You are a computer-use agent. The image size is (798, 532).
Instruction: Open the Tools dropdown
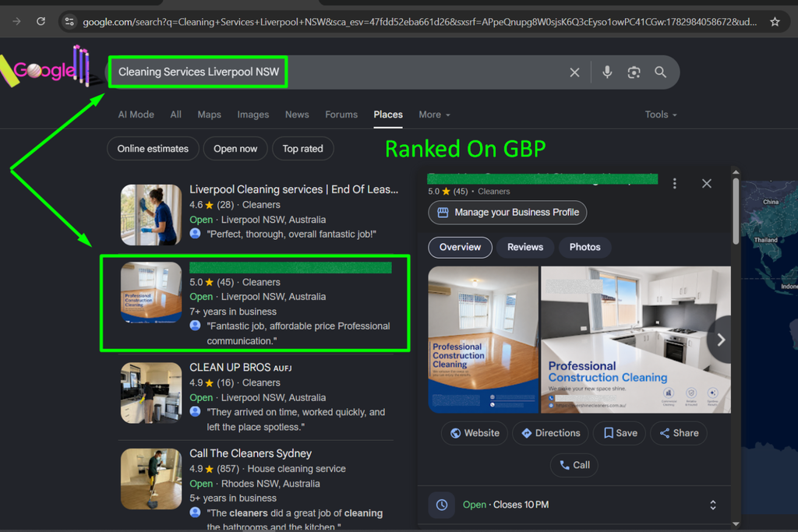tap(661, 115)
